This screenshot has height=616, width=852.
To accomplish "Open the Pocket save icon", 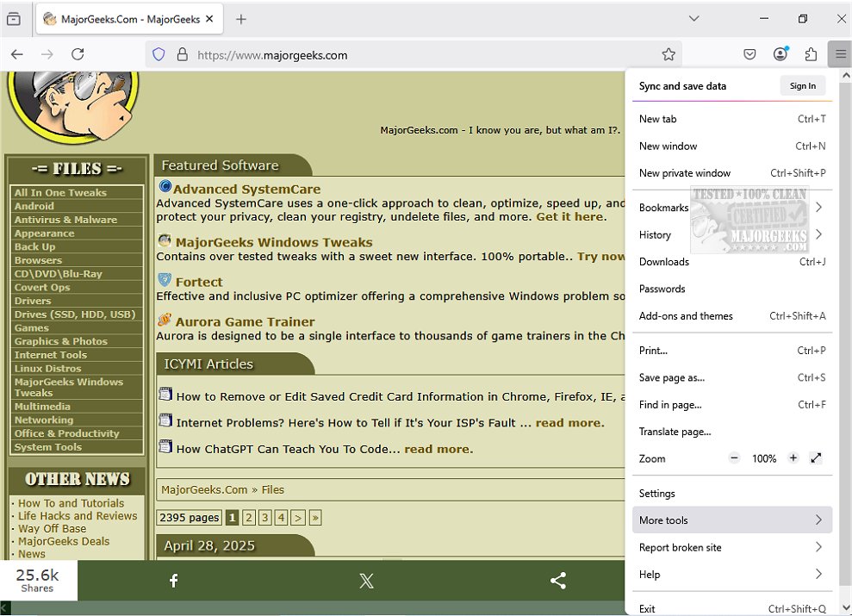I will click(749, 54).
